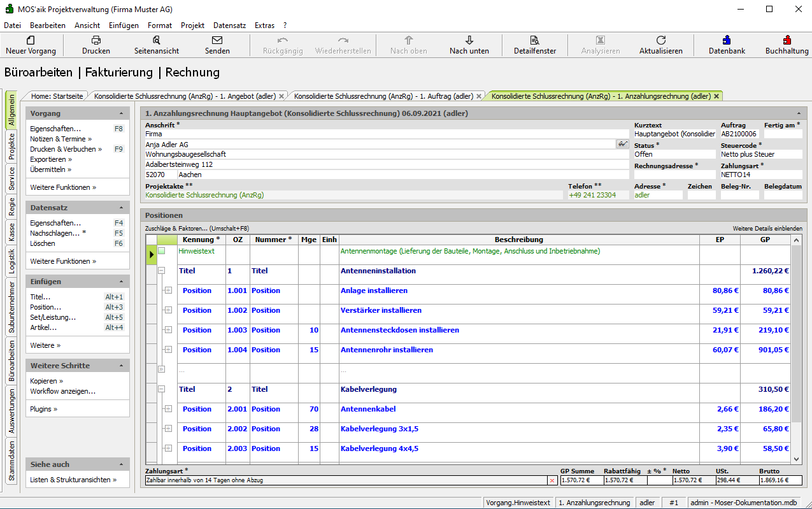The image size is (812, 509).
Task: Click Weitere Details einblenden link
Action: [x=767, y=228]
